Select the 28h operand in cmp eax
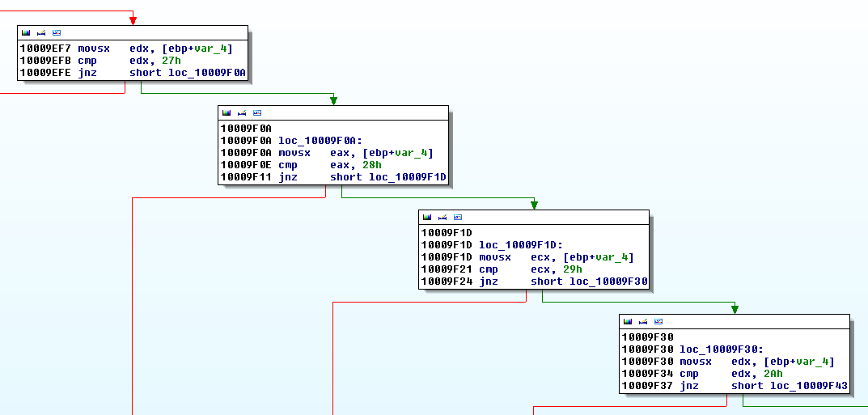Screen dimensions: 868x415 click(372, 165)
